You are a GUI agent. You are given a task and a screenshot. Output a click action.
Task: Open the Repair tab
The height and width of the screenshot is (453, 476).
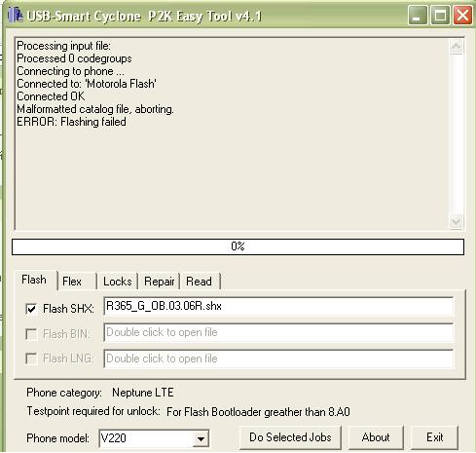point(159,282)
